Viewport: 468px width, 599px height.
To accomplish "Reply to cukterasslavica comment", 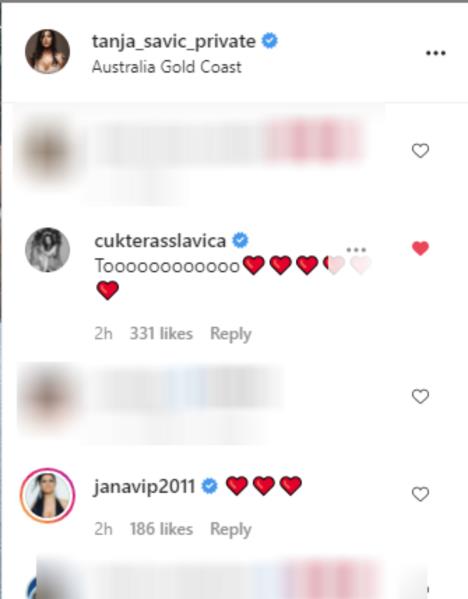I will (231, 334).
